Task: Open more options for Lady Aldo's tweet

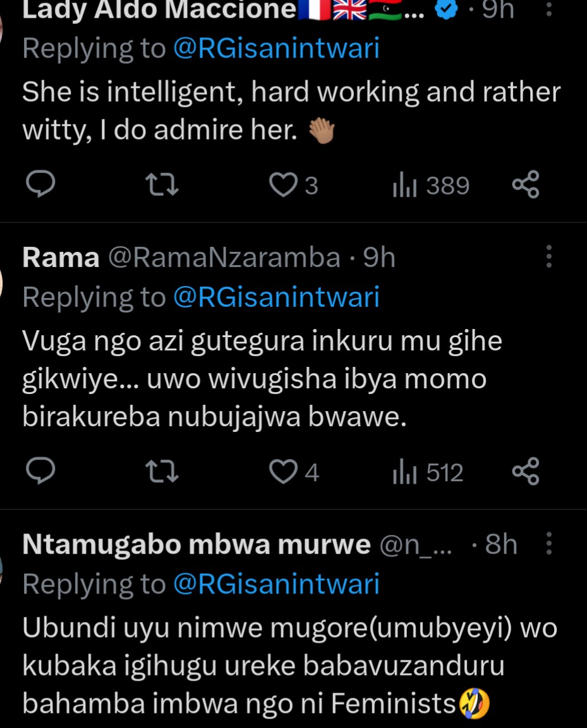Action: (x=548, y=10)
